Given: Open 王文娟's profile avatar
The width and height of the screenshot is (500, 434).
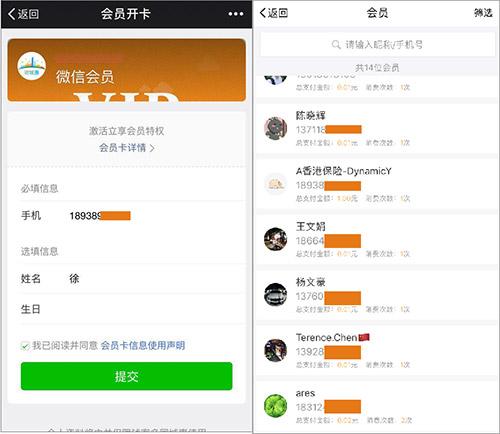Looking at the screenshot, I should 275,239.
